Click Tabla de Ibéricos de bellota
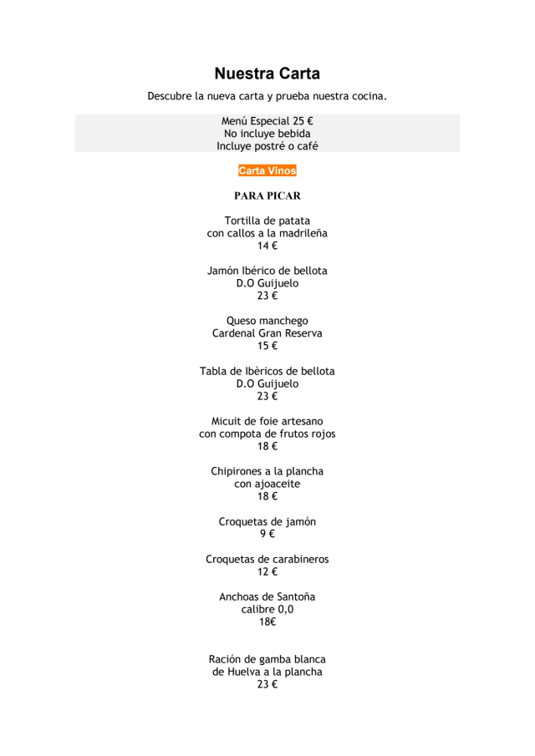 point(267,371)
